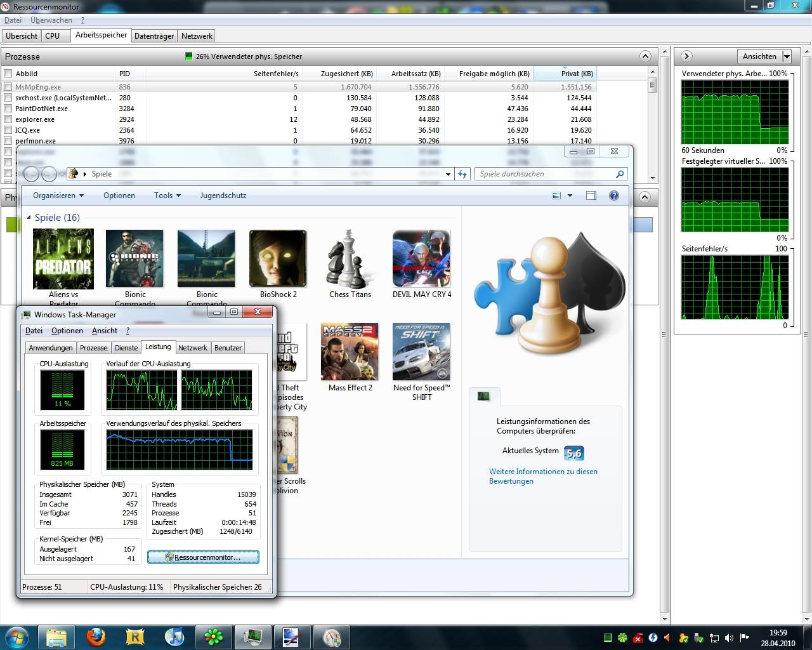Screen dimensions: 812x650
Task: Click Optionen in the Spiele toolbar
Action: pos(119,196)
